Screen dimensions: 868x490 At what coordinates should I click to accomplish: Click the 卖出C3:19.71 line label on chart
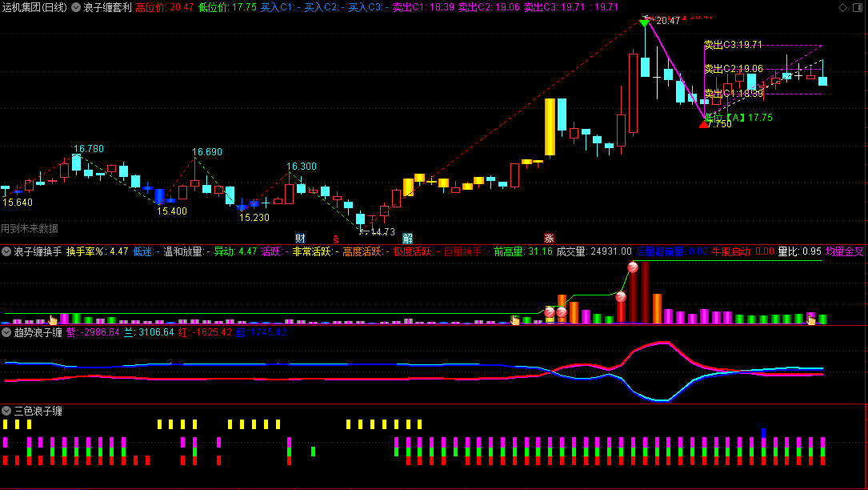click(x=733, y=45)
